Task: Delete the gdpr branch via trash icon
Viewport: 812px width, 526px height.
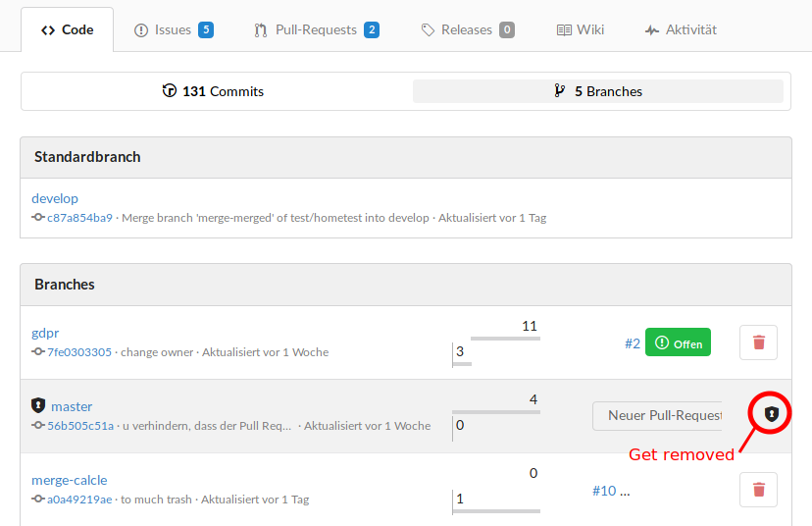Action: tap(758, 342)
